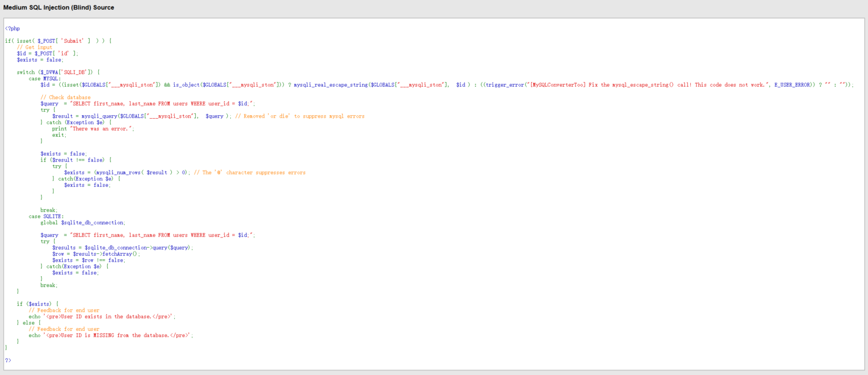Screen dimensions: 868x375
Task: Click the "case MYSQL:" label
Action: point(45,78)
